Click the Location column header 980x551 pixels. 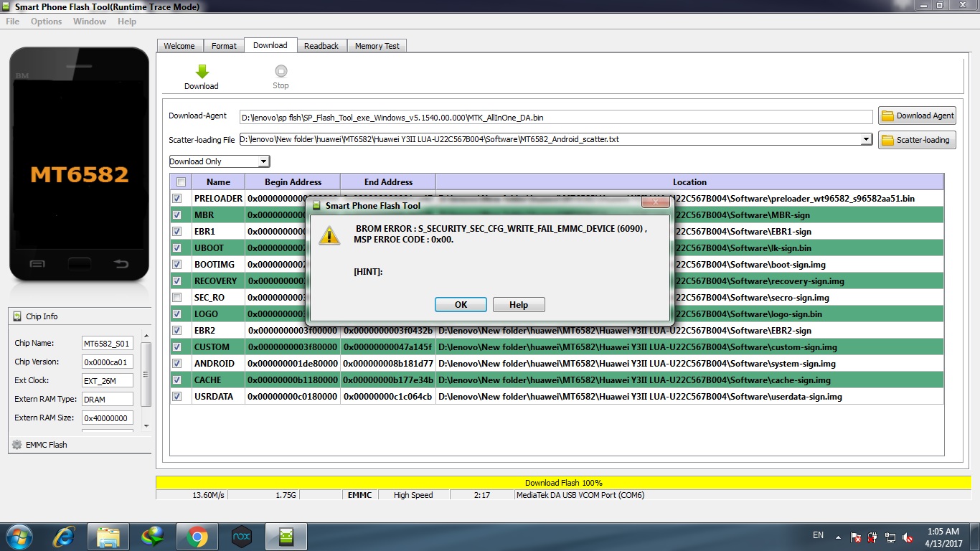[x=689, y=182]
